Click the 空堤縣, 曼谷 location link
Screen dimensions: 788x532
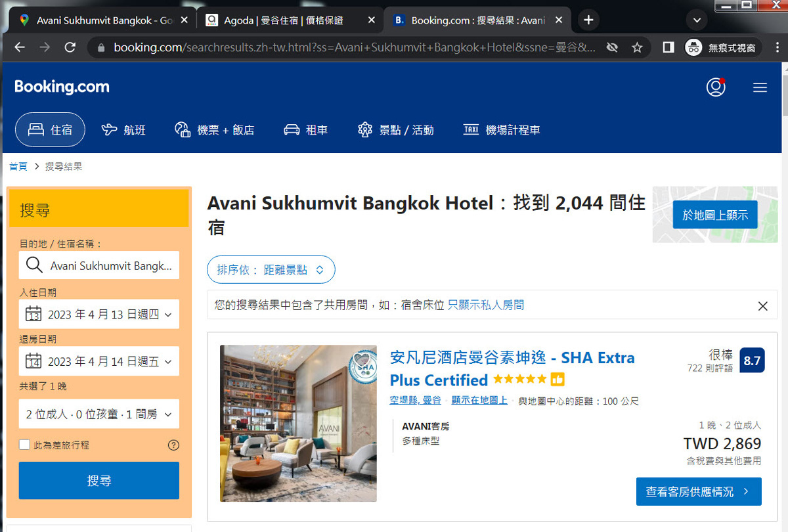416,400
